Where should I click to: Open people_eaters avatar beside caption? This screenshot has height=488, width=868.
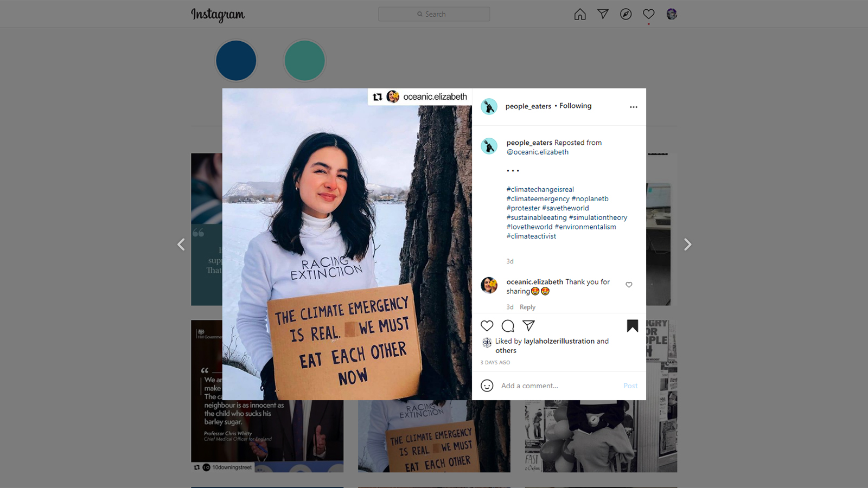pos(489,146)
